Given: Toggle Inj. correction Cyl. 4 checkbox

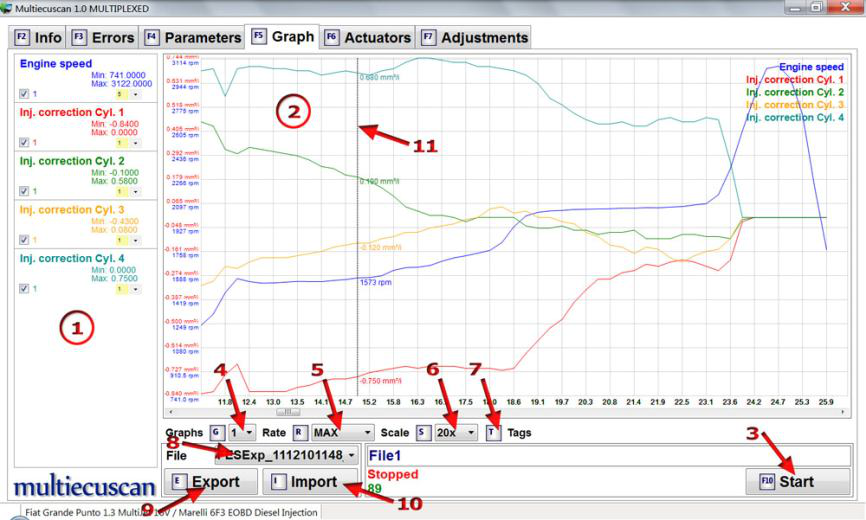Looking at the screenshot, I should (23, 289).
